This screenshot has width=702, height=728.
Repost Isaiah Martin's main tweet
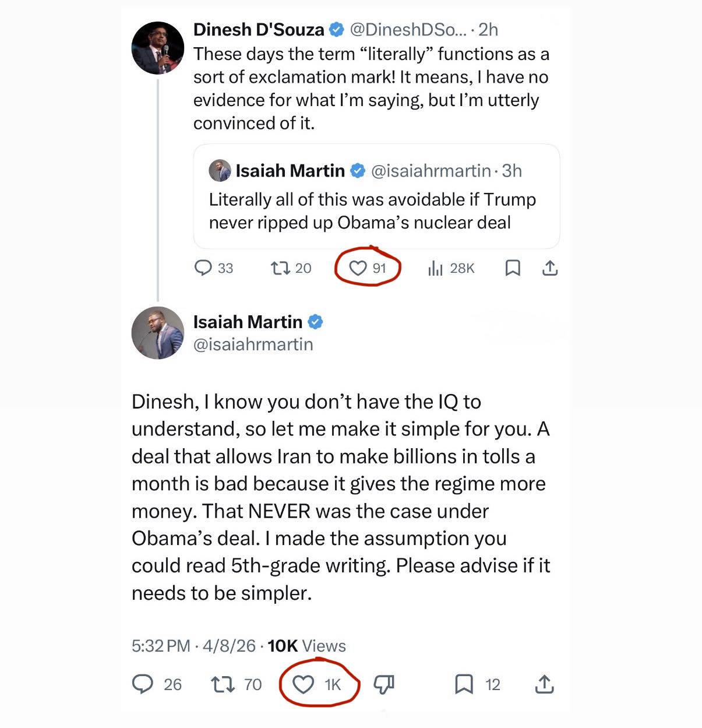222,684
